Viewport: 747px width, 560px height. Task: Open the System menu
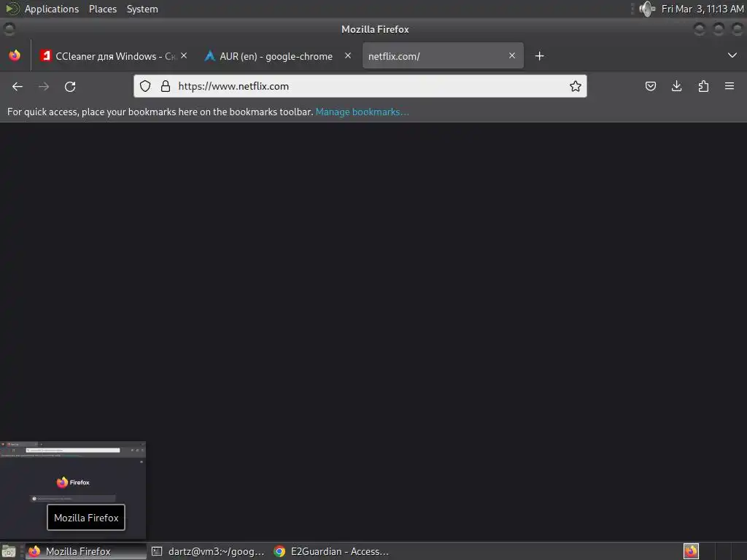tap(142, 9)
